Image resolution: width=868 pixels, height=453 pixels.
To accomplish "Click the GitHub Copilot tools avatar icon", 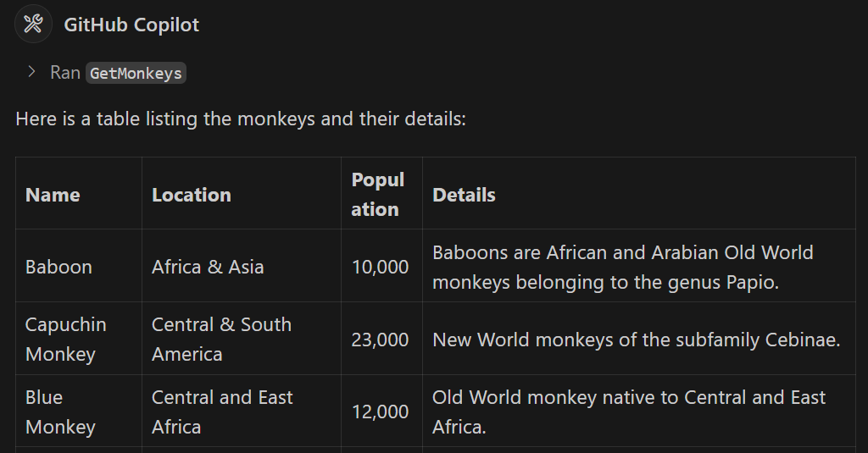I will [34, 24].
